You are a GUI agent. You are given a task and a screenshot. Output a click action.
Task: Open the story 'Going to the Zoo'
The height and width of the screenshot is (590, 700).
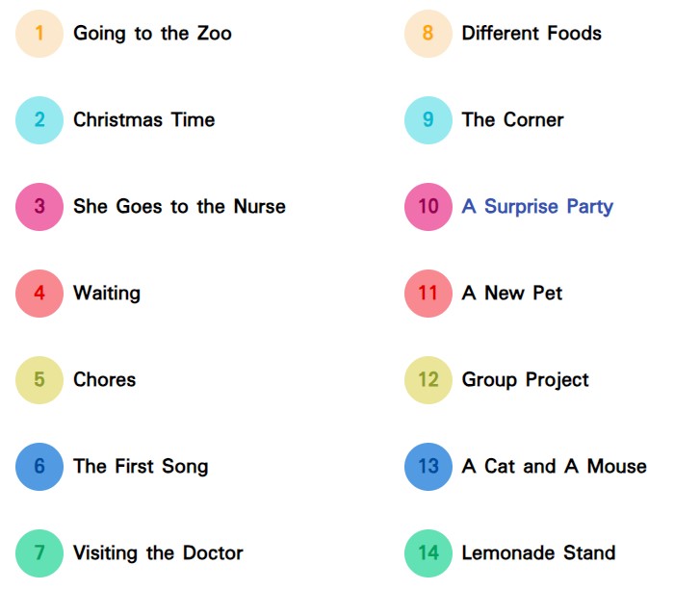click(x=152, y=34)
